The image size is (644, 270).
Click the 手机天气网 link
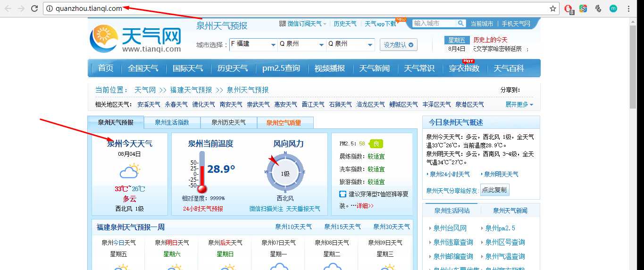516,24
